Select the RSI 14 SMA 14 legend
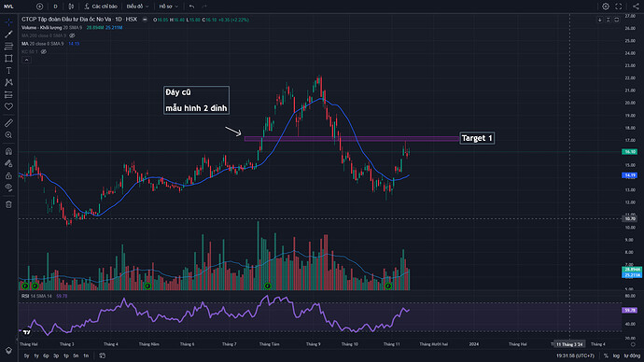The image size is (644, 362). click(x=36, y=296)
